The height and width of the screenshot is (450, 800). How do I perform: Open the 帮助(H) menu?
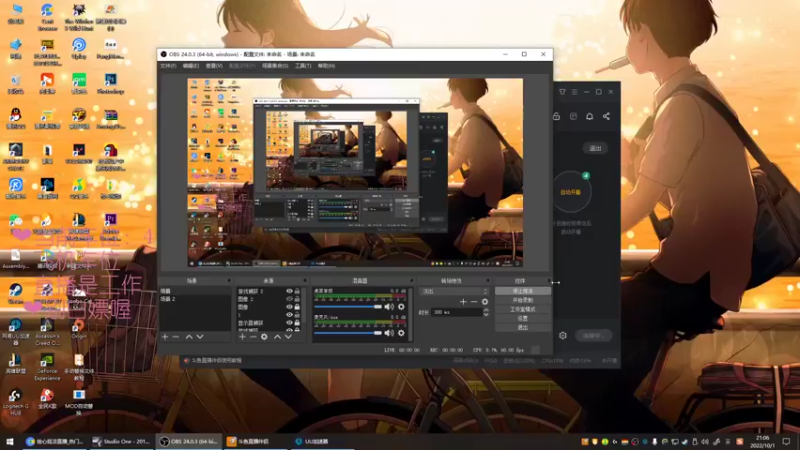click(x=327, y=66)
